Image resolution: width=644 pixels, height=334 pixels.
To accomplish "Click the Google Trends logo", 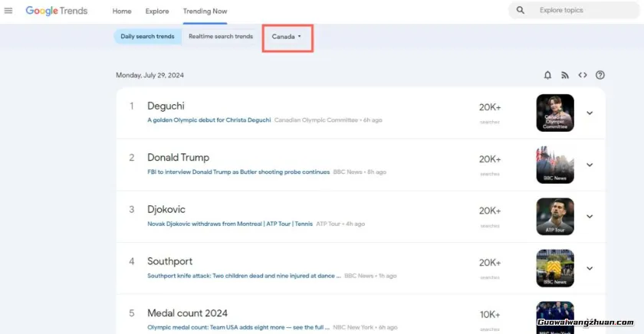I will [x=57, y=11].
